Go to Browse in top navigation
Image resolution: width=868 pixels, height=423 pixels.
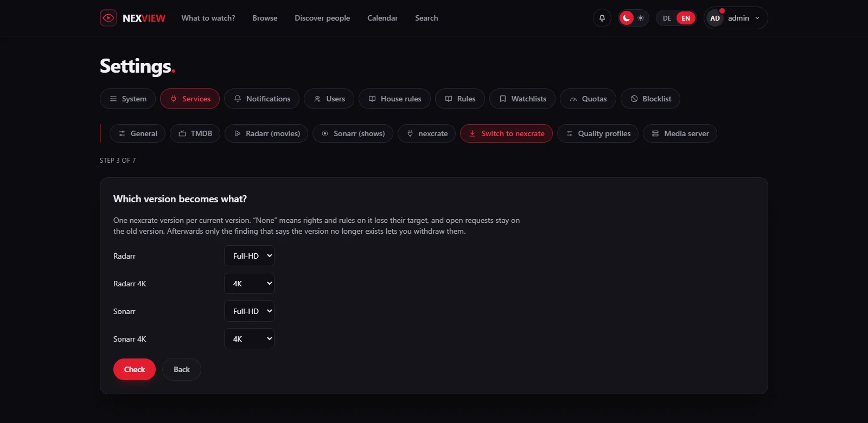point(265,18)
